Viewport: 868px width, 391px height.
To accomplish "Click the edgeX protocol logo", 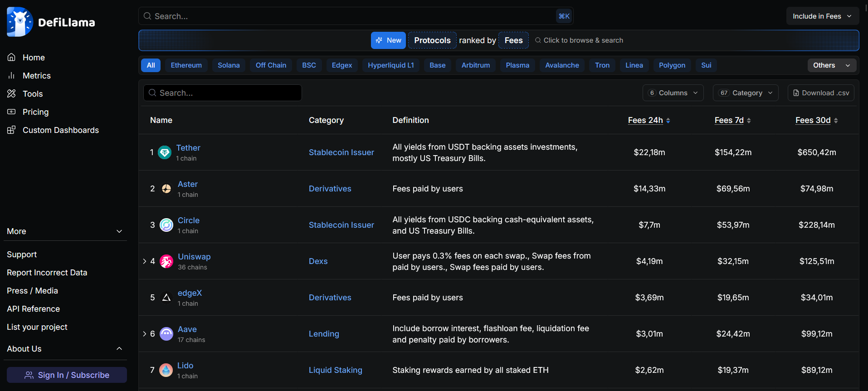I will point(166,298).
